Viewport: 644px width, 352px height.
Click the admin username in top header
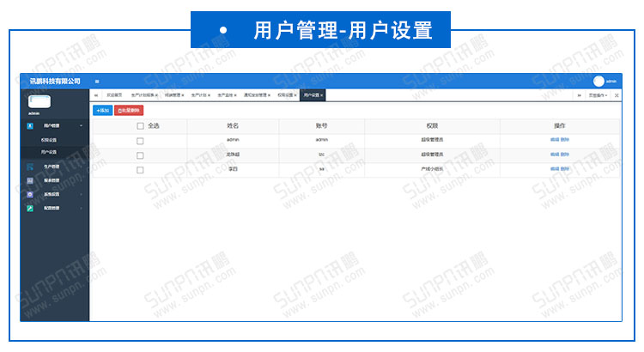point(611,82)
